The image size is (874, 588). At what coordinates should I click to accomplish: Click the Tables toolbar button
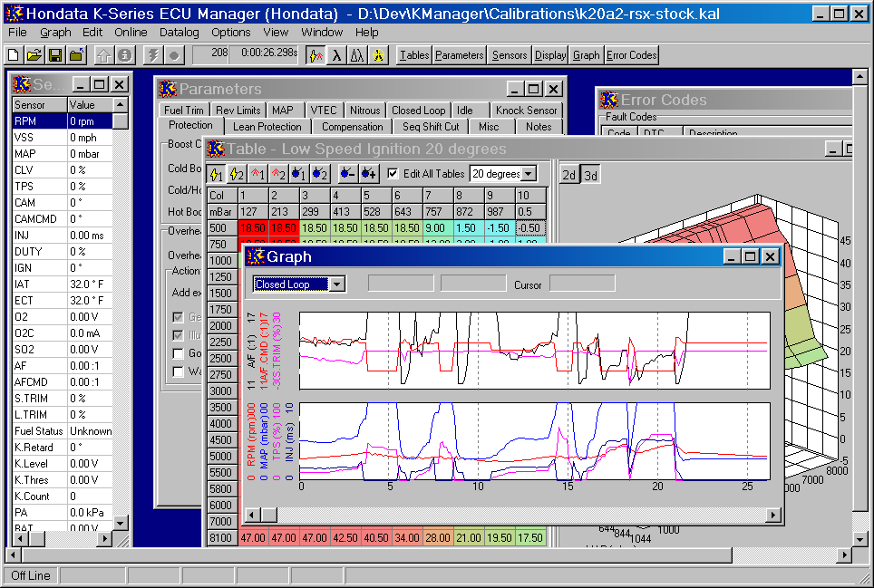pyautogui.click(x=414, y=55)
